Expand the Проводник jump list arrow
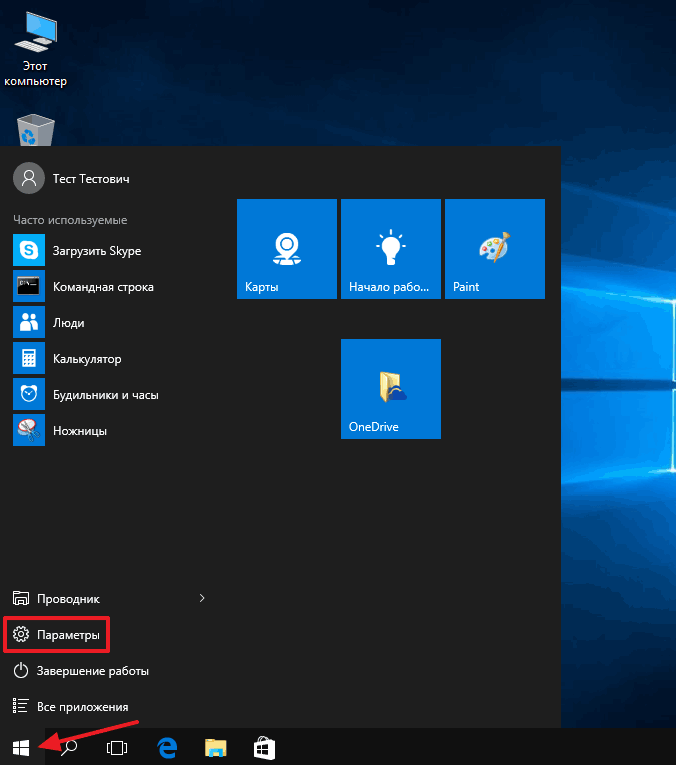 [x=202, y=598]
